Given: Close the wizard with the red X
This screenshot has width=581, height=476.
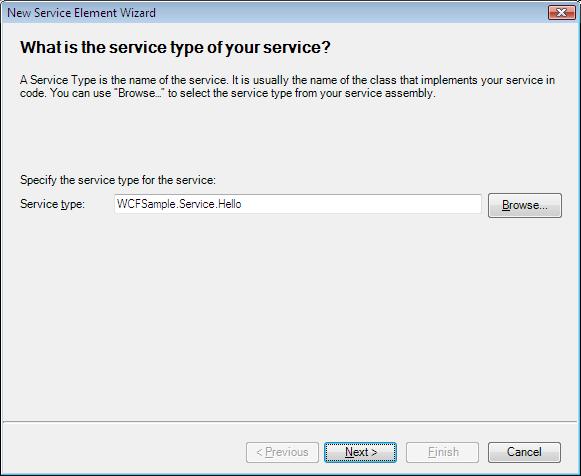Looking at the screenshot, I should pos(561,12).
